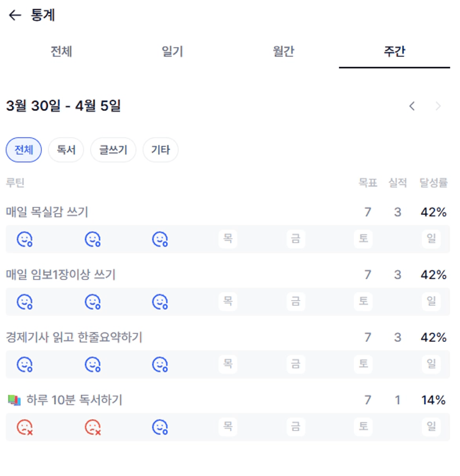Click 목 day box for 매일 목실감 쓰기
Image resolution: width=460 pixels, height=476 pixels.
click(228, 239)
